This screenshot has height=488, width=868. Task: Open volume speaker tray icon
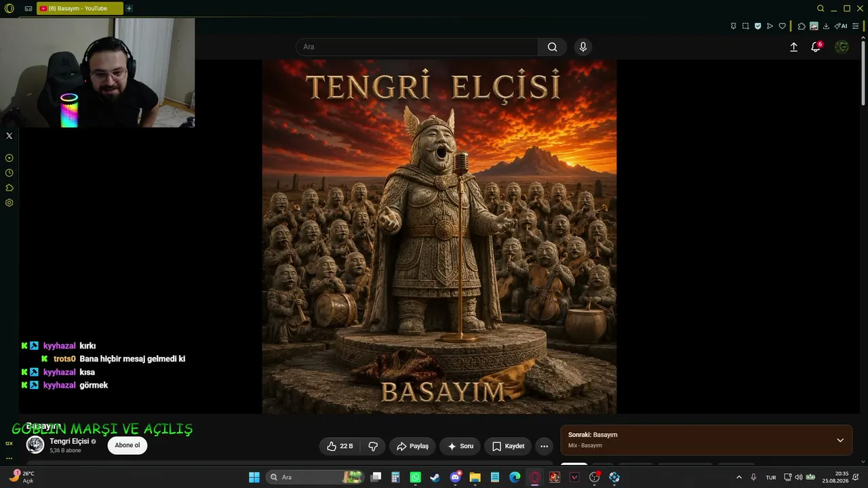(x=798, y=477)
